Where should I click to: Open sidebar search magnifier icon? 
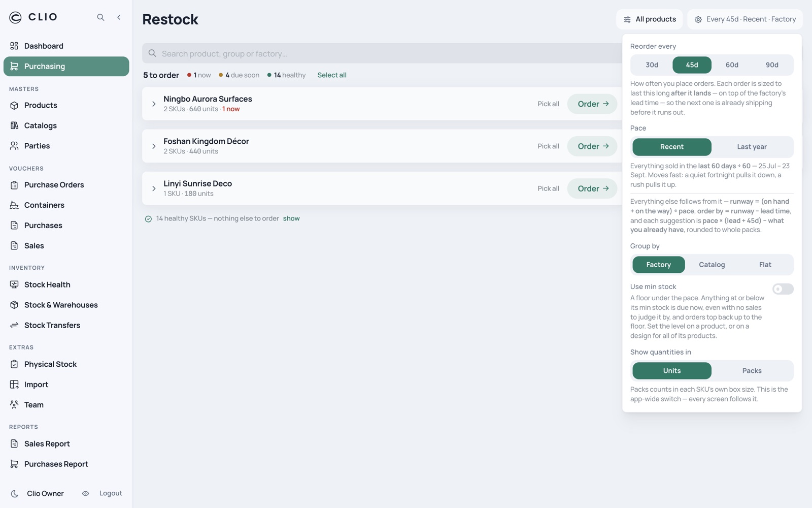[x=100, y=17]
